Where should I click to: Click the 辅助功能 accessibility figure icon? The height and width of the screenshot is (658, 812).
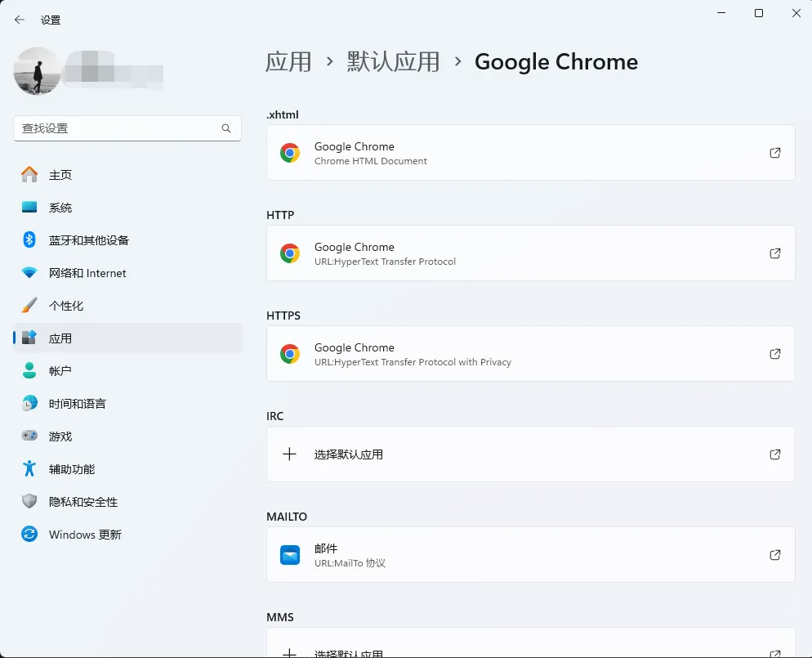(x=29, y=468)
